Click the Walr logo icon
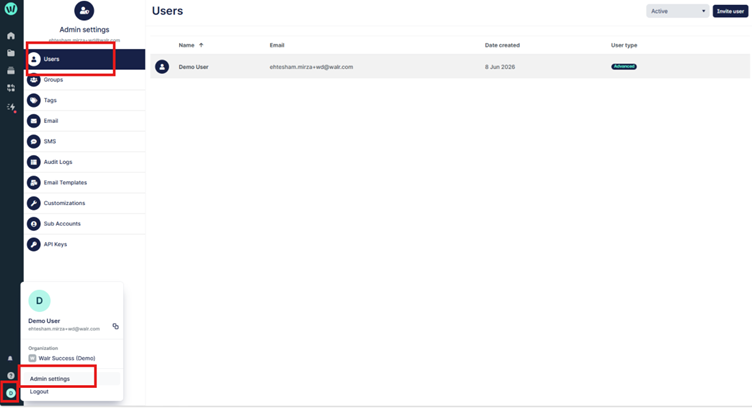The width and height of the screenshot is (752, 420). point(11,9)
